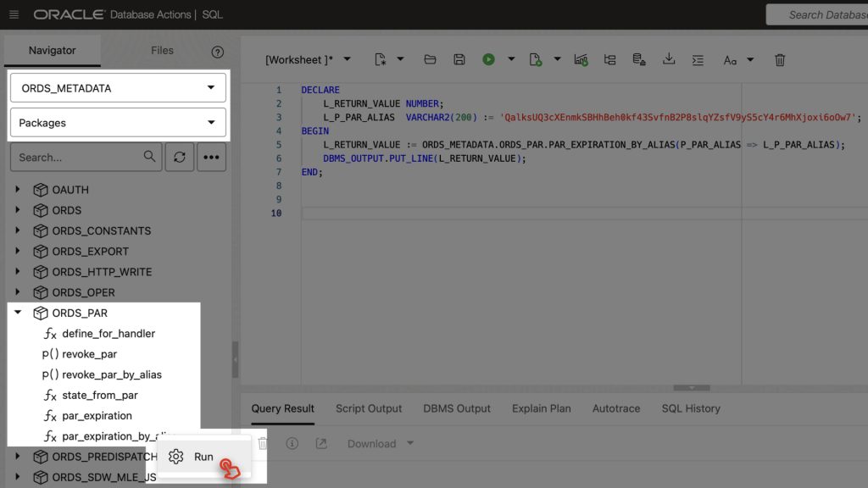Viewport: 868px width, 488px height.
Task: Select the state_from_par function
Action: pyautogui.click(x=100, y=395)
